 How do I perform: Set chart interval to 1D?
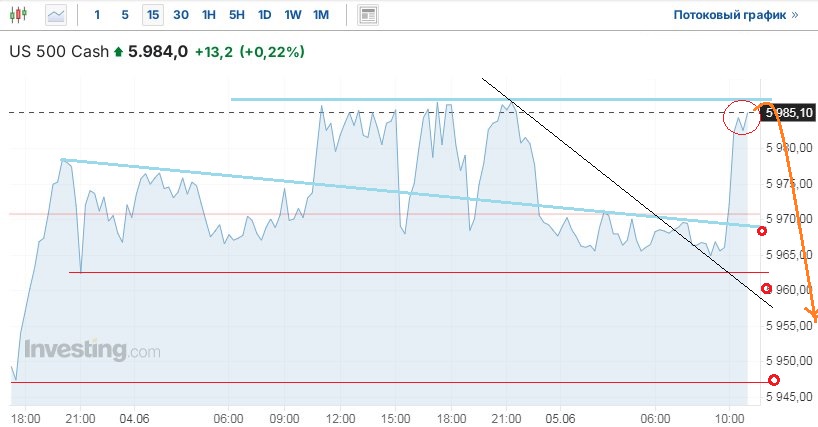point(264,15)
